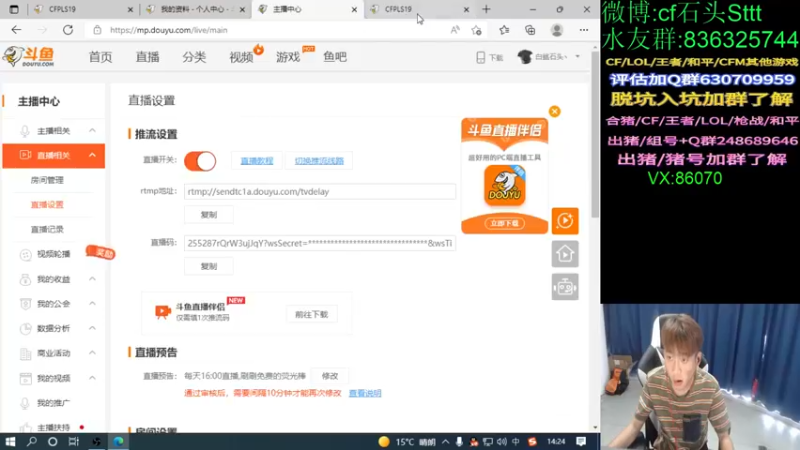Open 游戏 in top navigation
This screenshot has width=800, height=450.
(288, 57)
